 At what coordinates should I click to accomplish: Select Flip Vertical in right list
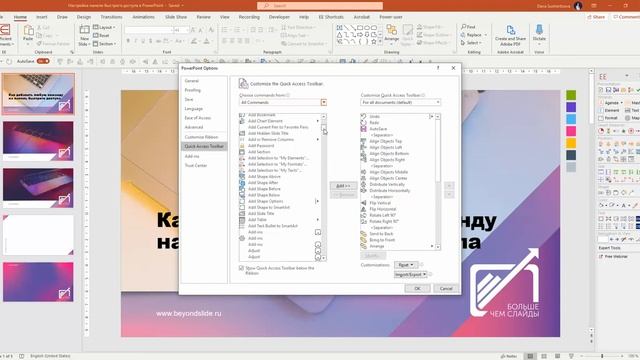pos(380,203)
